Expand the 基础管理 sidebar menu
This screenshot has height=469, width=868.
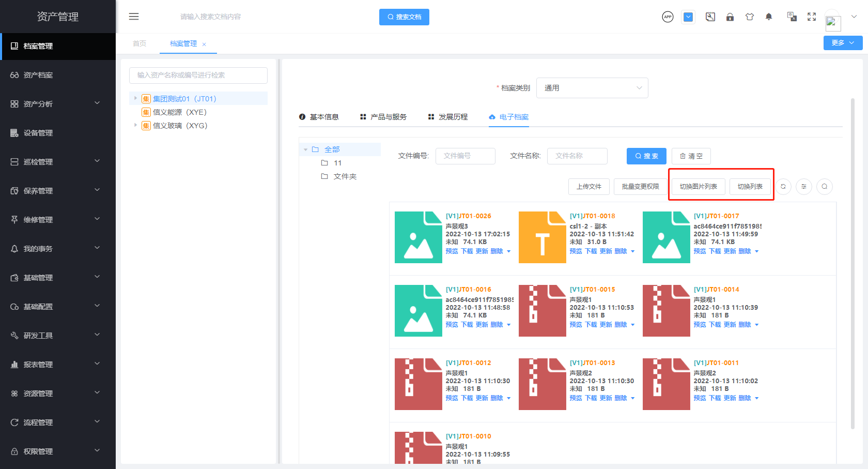[58, 278]
